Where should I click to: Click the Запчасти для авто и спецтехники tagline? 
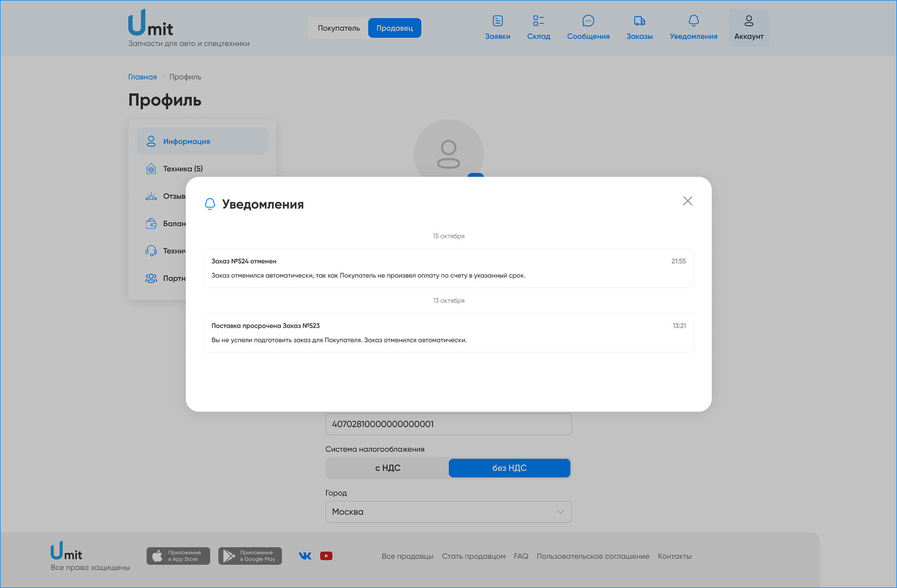[x=189, y=44]
